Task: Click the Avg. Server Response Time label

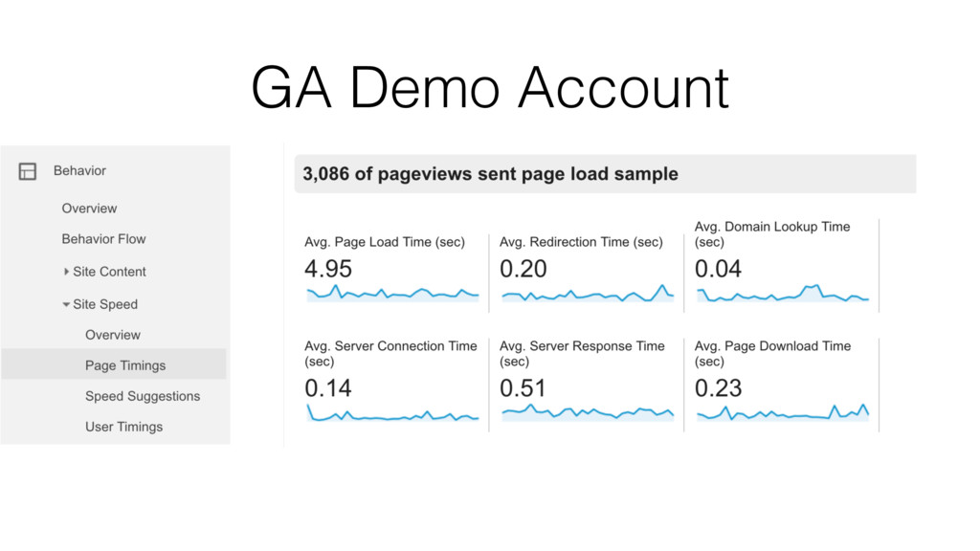Action: (x=582, y=354)
